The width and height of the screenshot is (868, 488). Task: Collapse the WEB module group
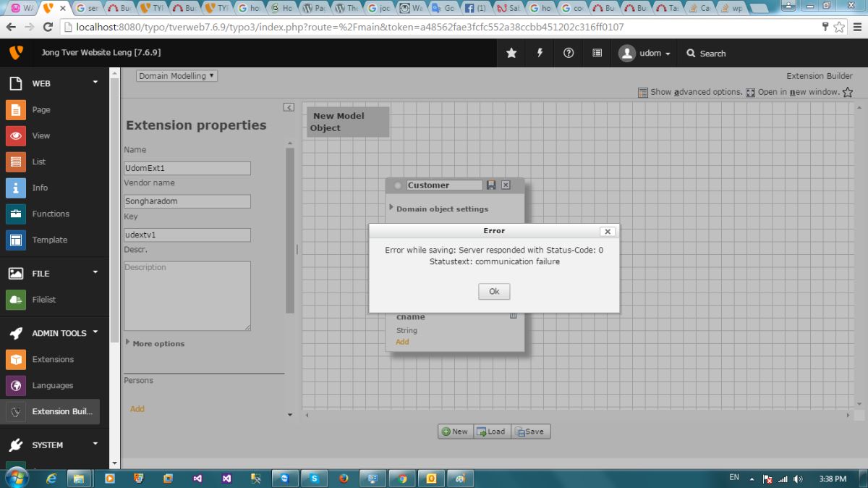click(95, 82)
